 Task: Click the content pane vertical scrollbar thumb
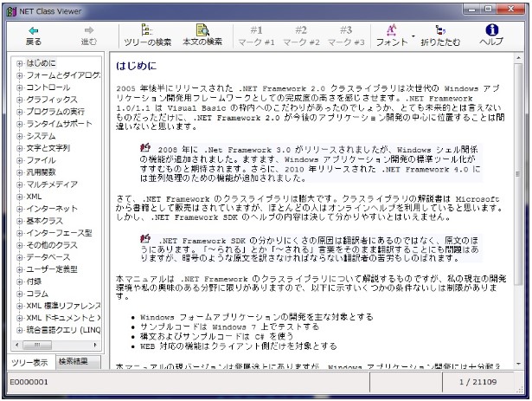click(518, 174)
